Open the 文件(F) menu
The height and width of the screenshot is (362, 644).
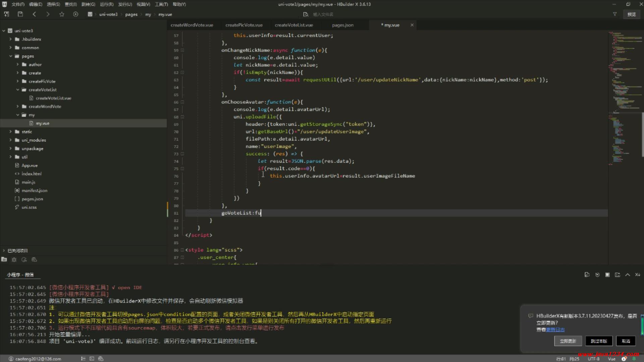18,4
